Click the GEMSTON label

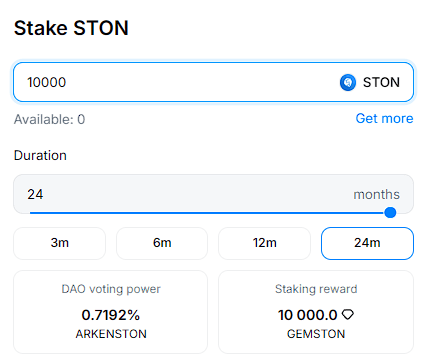pos(316,334)
